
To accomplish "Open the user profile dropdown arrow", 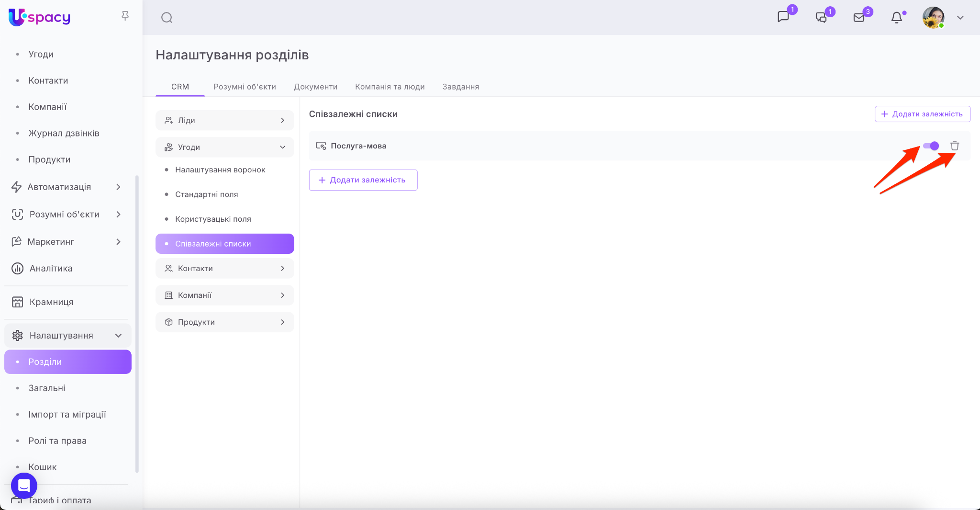I will tap(960, 18).
